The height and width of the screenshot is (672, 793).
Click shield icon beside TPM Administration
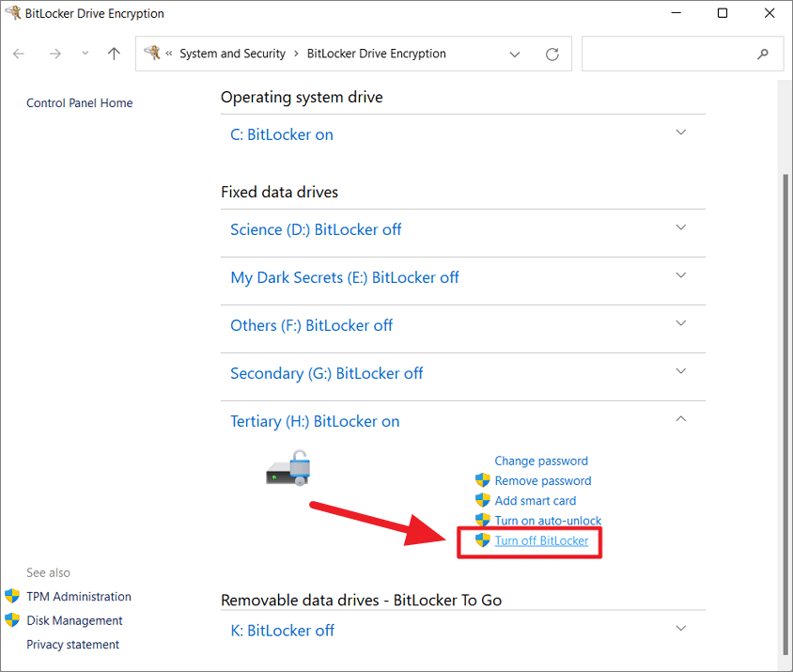pyautogui.click(x=12, y=596)
